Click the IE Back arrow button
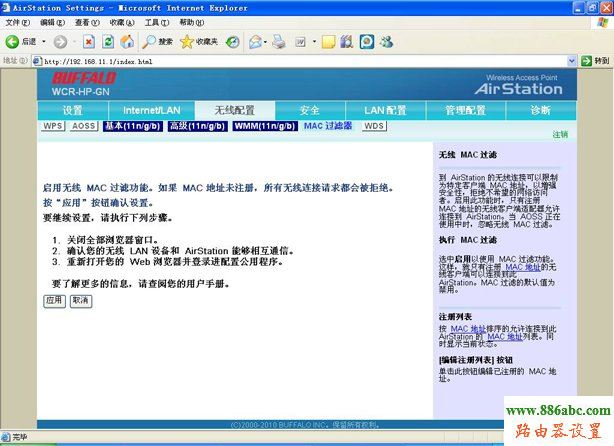The width and height of the screenshot is (614, 446). tap(14, 42)
